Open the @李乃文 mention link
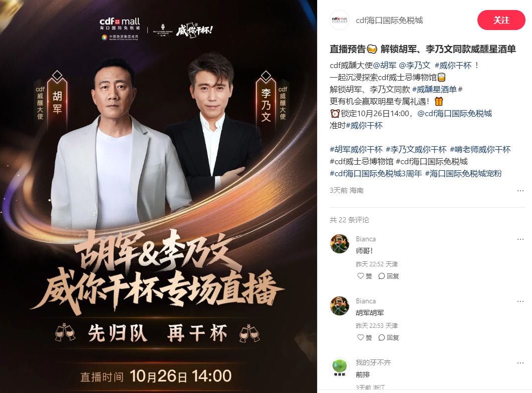Viewport: 532px width, 393px height. pyautogui.click(x=414, y=66)
